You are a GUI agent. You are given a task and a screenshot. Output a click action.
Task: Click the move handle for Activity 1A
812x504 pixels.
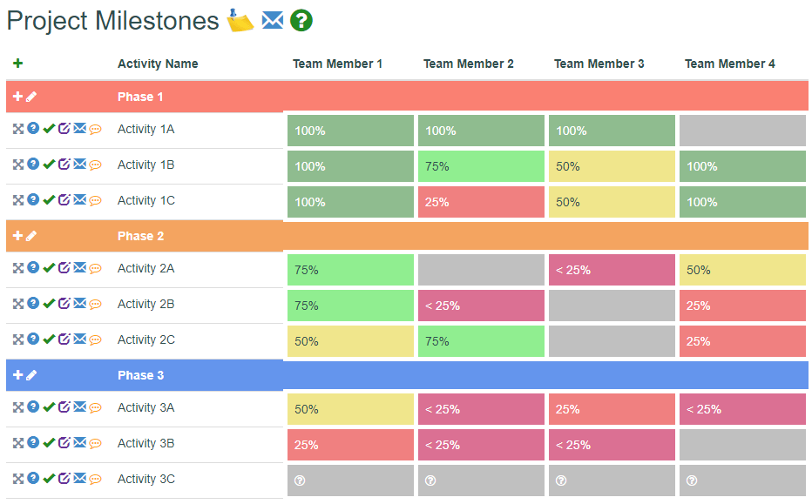[18, 129]
